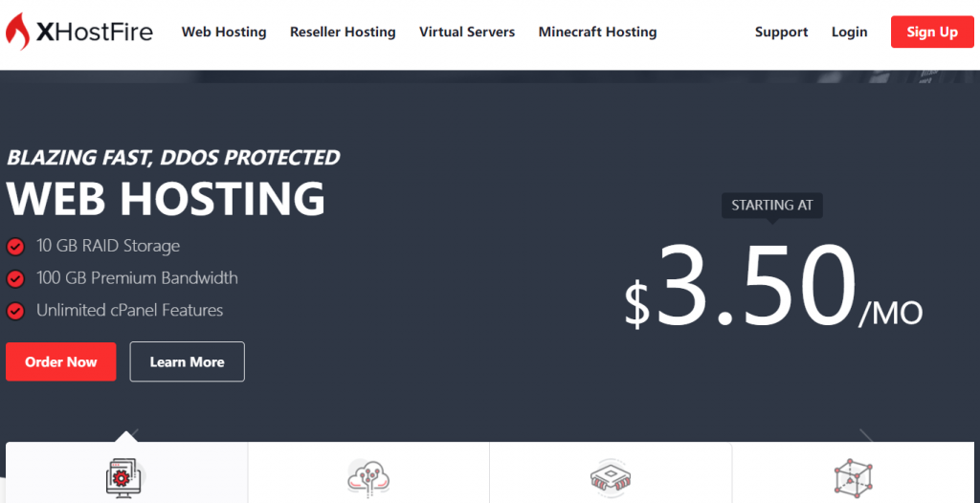Open Minecraft Hosting menu item

click(597, 32)
